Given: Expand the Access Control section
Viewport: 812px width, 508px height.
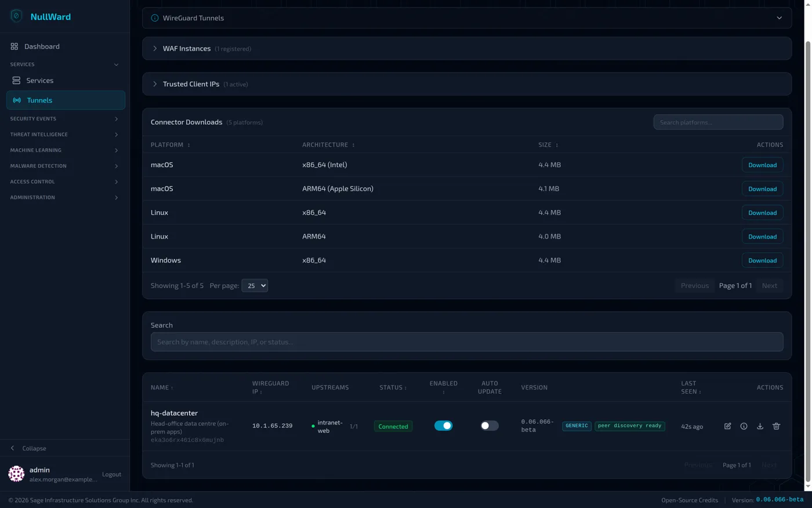Looking at the screenshot, I should (65, 182).
